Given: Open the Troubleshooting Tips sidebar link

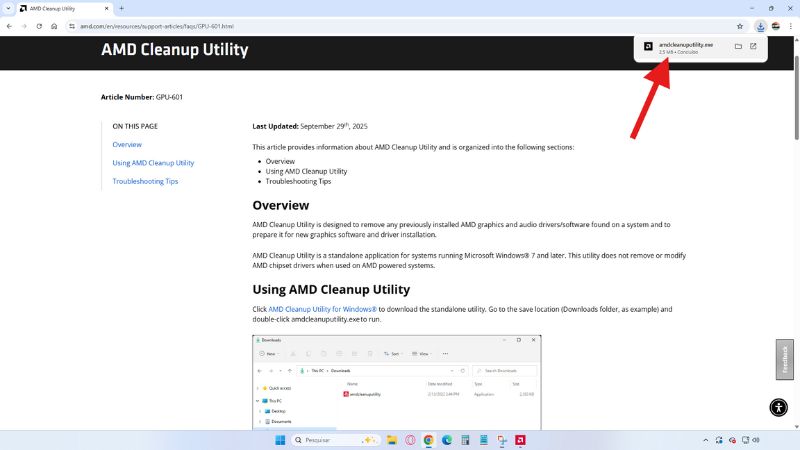Looking at the screenshot, I should (x=145, y=181).
